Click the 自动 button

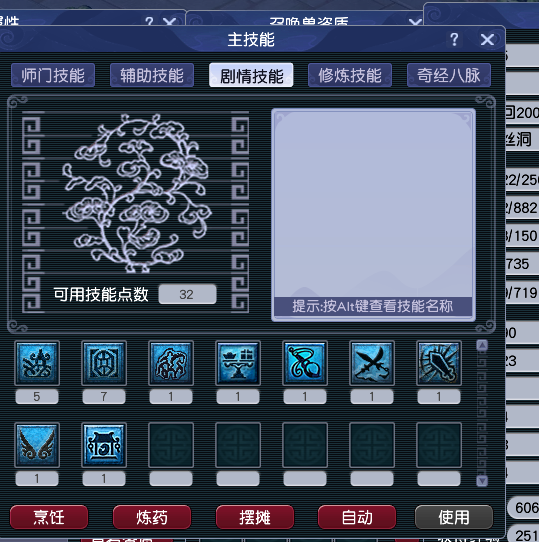pyautogui.click(x=357, y=517)
